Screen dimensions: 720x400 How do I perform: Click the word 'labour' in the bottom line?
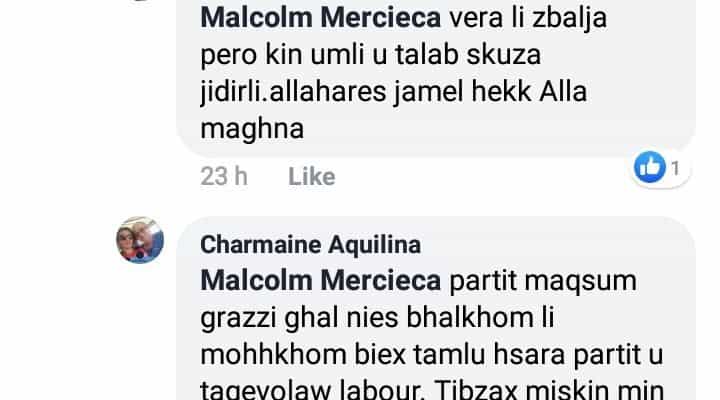(x=380, y=390)
